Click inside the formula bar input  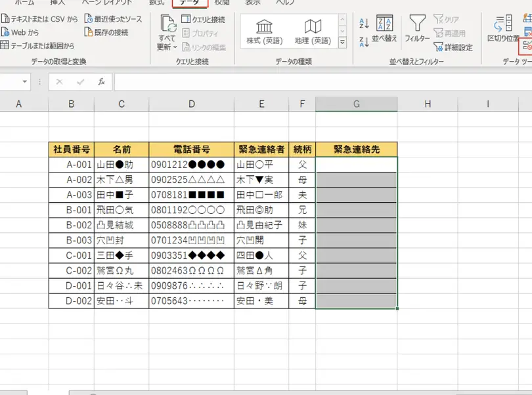coord(322,82)
